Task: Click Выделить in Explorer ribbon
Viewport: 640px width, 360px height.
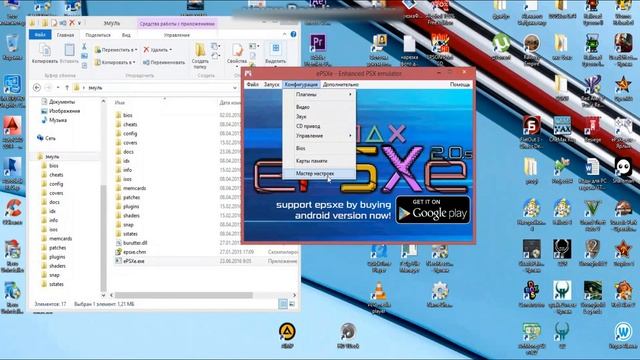Action: [x=276, y=53]
